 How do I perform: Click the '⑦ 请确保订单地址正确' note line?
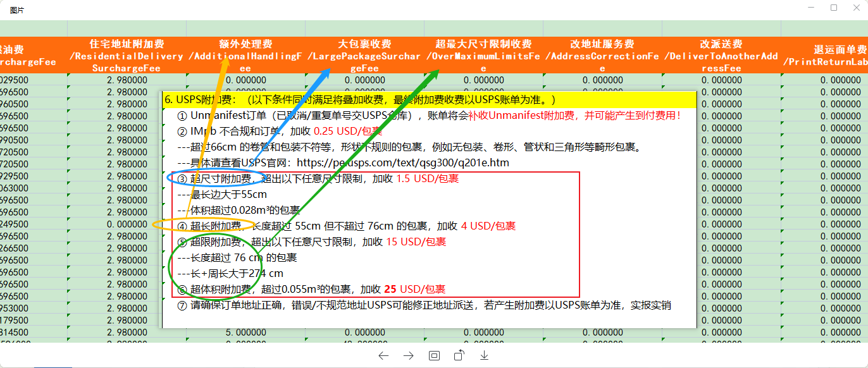click(424, 305)
